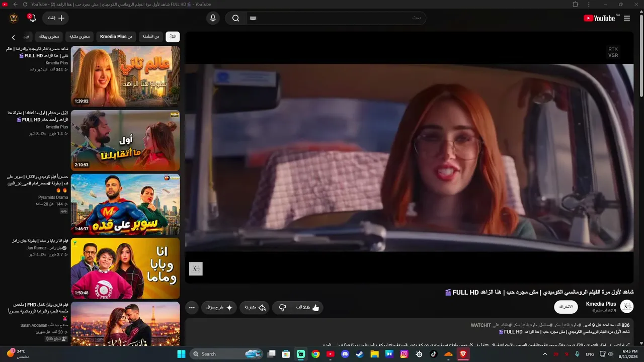Submit search using the magnifier icon
644x362 pixels.
coord(235,18)
